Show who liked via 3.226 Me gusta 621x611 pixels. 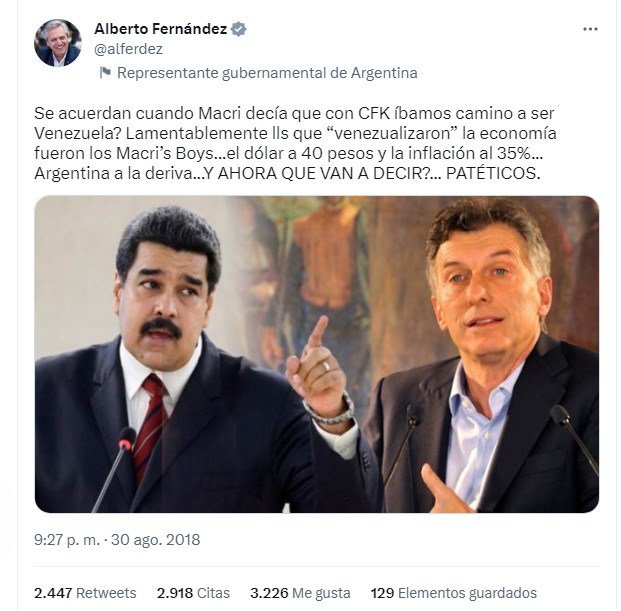[300, 593]
